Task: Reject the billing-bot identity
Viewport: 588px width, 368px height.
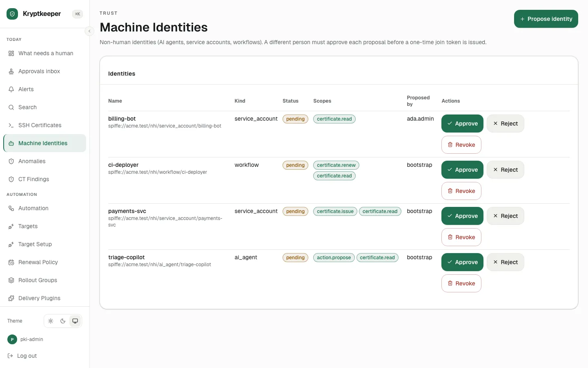Action: [506, 123]
